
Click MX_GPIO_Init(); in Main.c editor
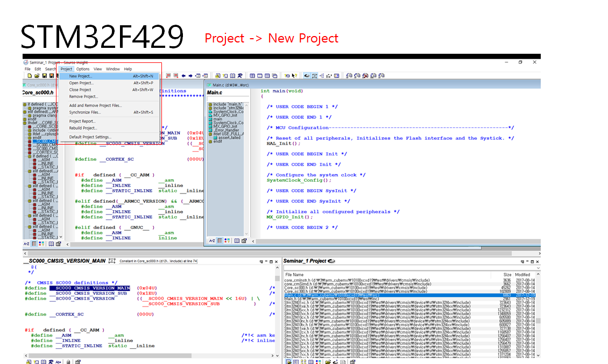pyautogui.click(x=289, y=217)
